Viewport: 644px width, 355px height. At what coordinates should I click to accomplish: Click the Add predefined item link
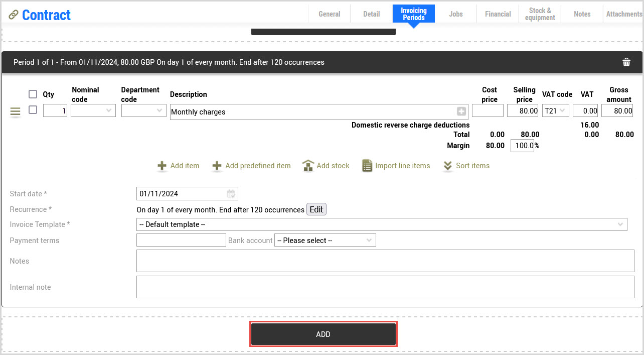click(258, 166)
